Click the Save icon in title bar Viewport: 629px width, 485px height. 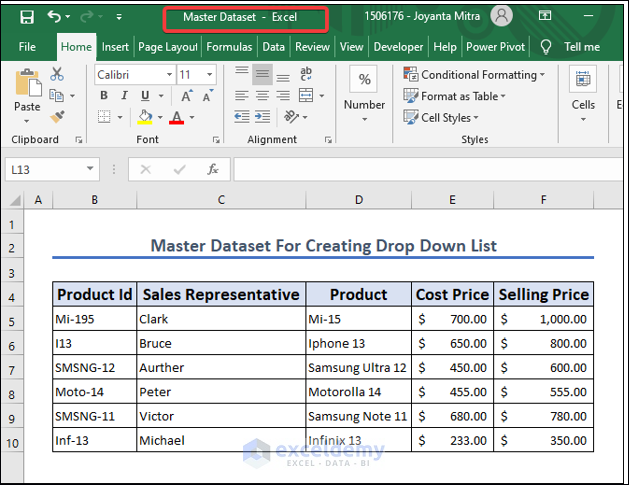click(26, 17)
